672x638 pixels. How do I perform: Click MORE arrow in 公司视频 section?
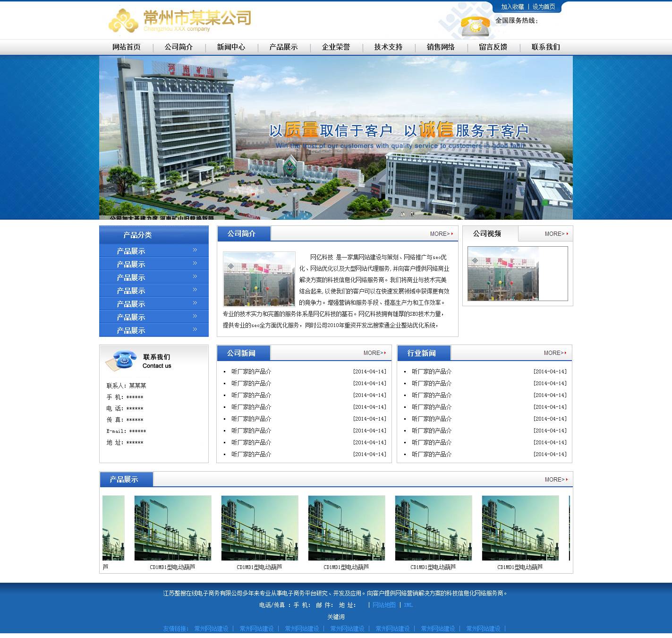click(x=556, y=234)
